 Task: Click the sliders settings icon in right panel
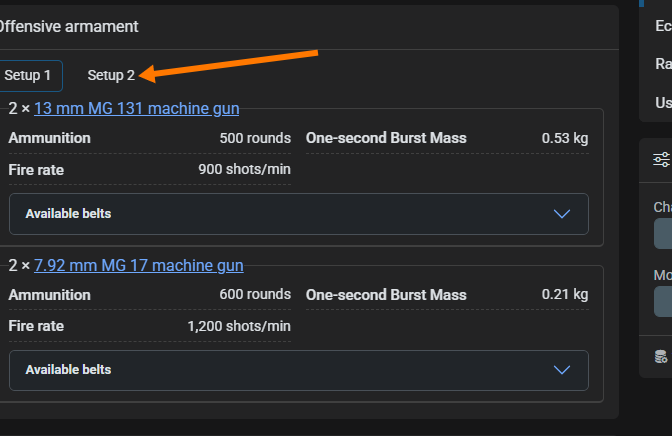point(661,159)
